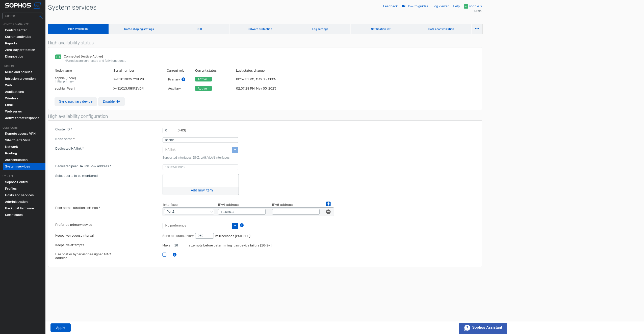Open the three-dots more tabs menu

[x=477, y=29]
